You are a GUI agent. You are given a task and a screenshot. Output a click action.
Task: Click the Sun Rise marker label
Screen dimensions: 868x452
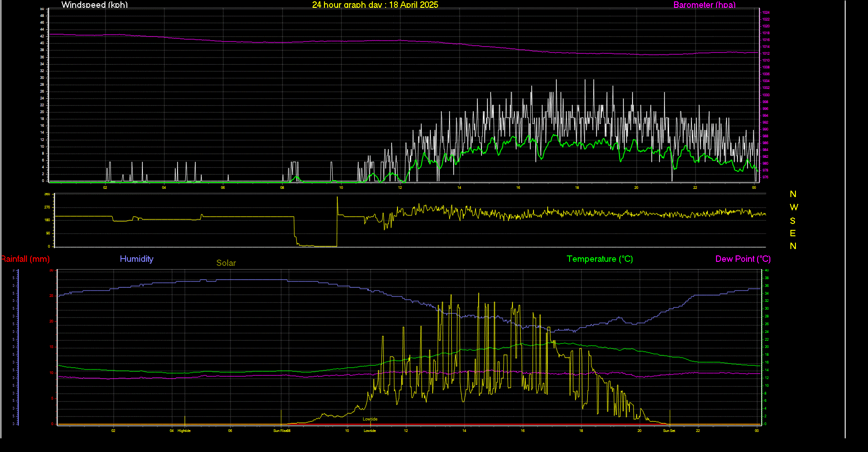coord(281,431)
